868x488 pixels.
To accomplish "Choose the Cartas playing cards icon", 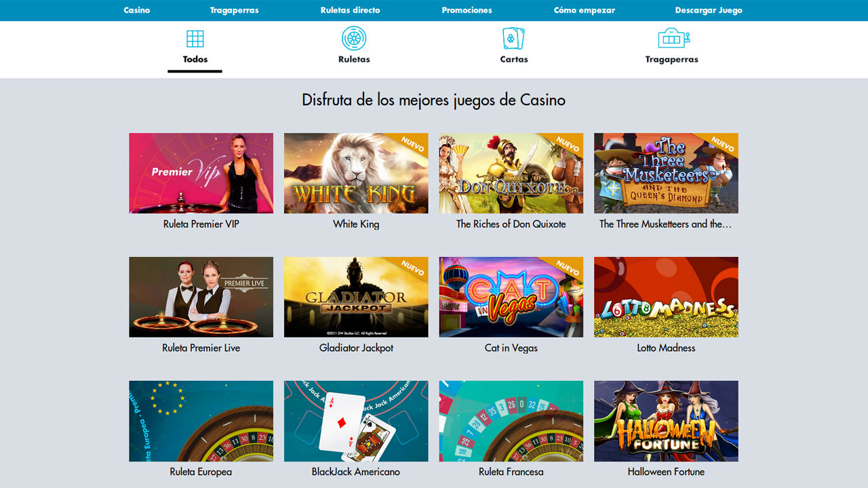I will [x=513, y=39].
